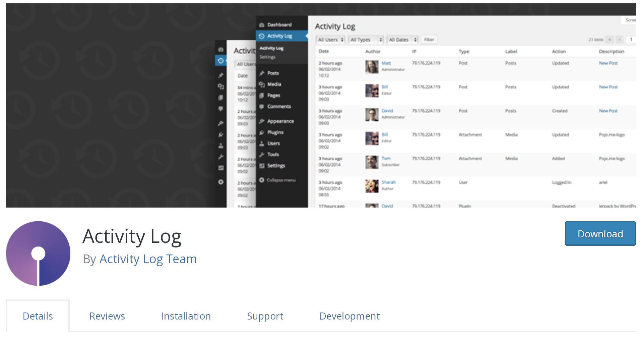Click the Media icon in the sidebar
644x340 pixels.
click(262, 84)
